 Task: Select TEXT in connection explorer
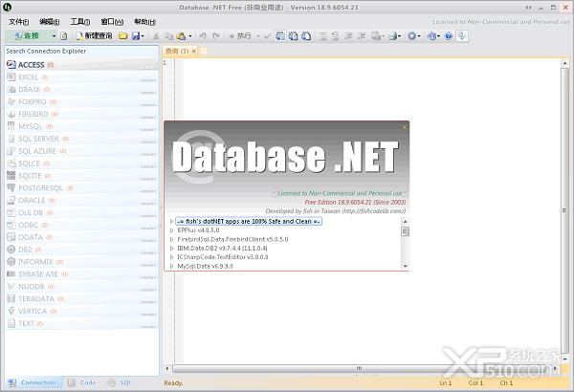pos(81,323)
